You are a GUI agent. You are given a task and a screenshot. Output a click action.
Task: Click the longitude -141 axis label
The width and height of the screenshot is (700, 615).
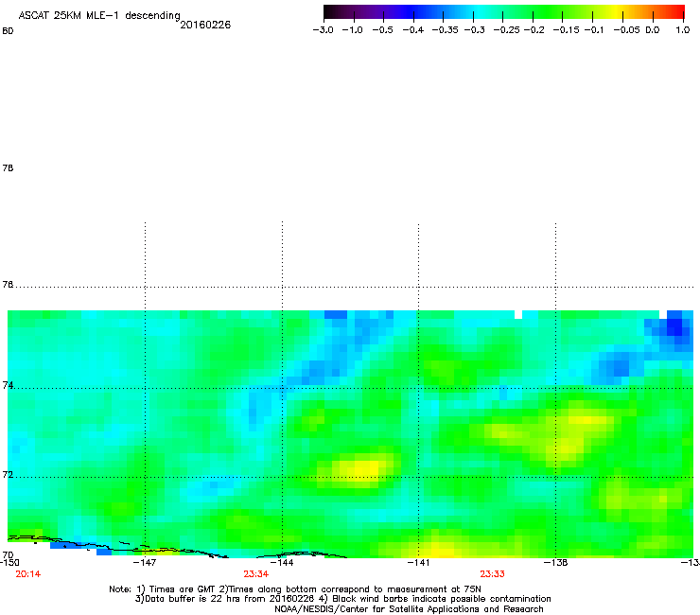[x=419, y=563]
